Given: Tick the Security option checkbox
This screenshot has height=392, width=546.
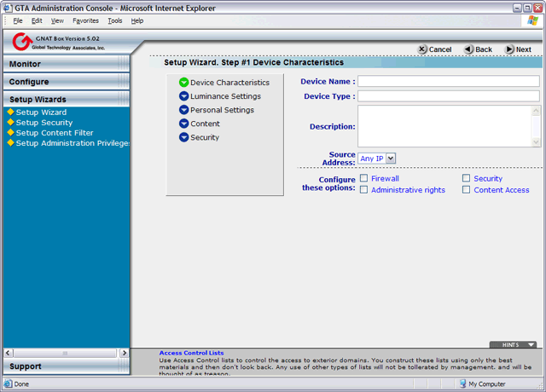Looking at the screenshot, I should [x=467, y=178].
